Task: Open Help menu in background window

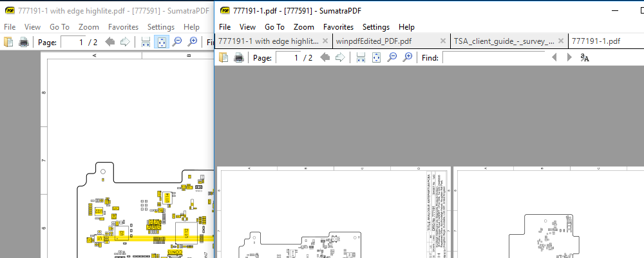Action: pyautogui.click(x=191, y=27)
